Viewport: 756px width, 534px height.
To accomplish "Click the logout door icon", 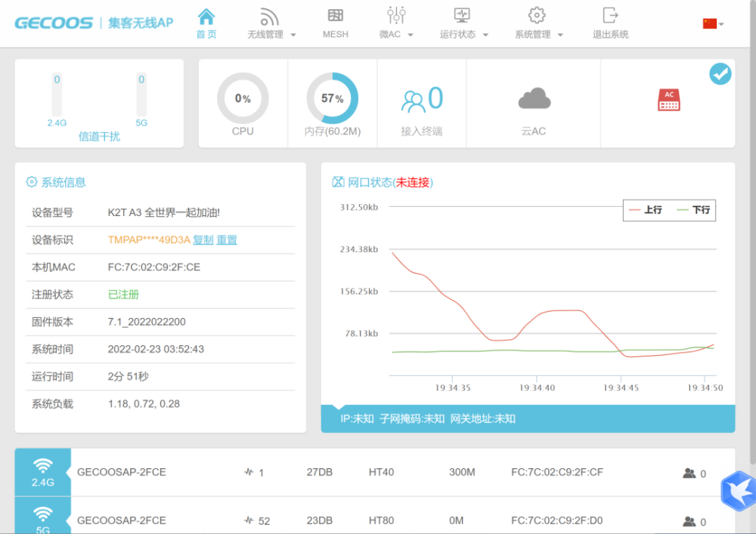I will pyautogui.click(x=610, y=15).
